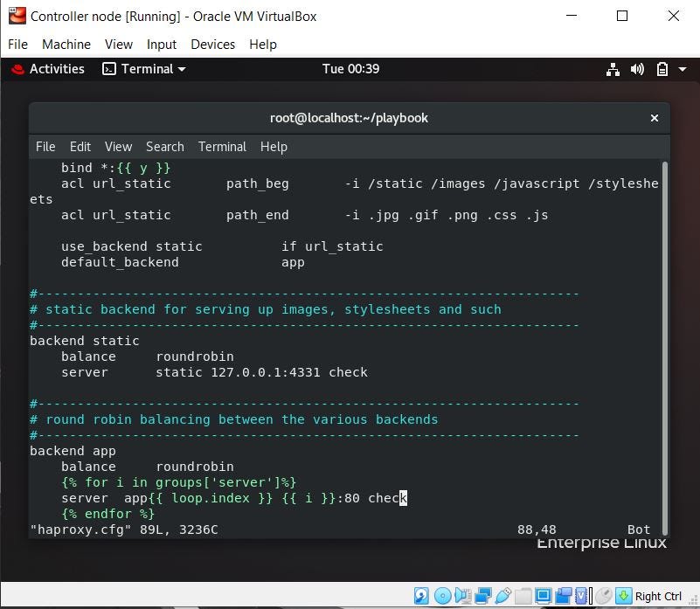Click the Right Ctrl host key label
The width and height of the screenshot is (700, 609).
pyautogui.click(x=658, y=597)
